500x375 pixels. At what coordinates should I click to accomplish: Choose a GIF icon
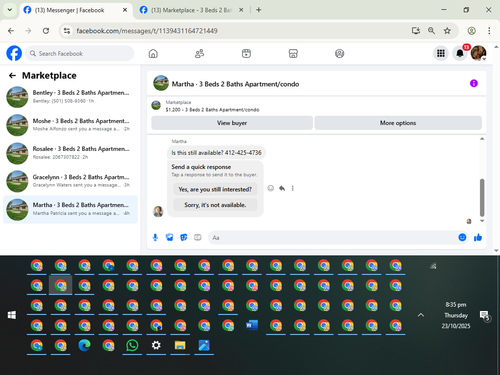tap(198, 237)
